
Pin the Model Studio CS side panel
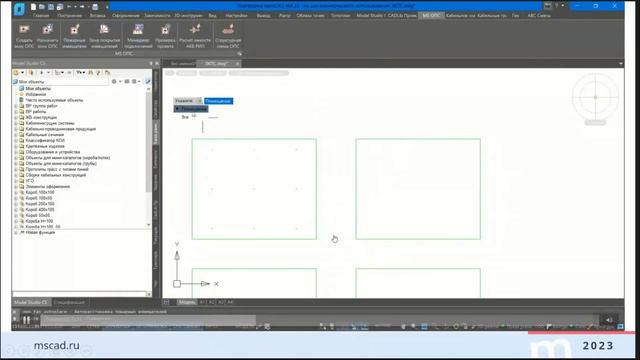151,63
